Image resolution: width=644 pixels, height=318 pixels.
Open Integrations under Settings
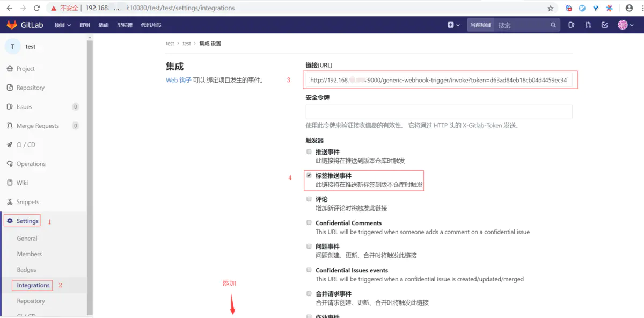tap(33, 285)
